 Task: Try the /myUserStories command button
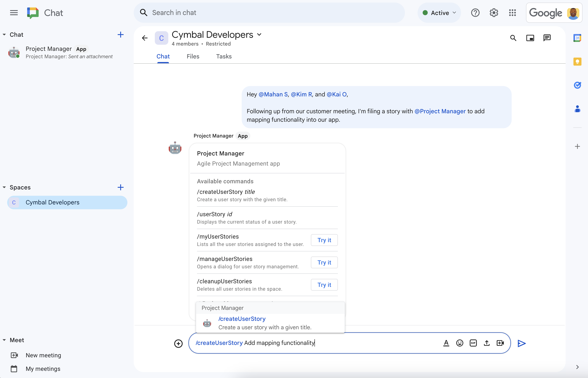324,240
